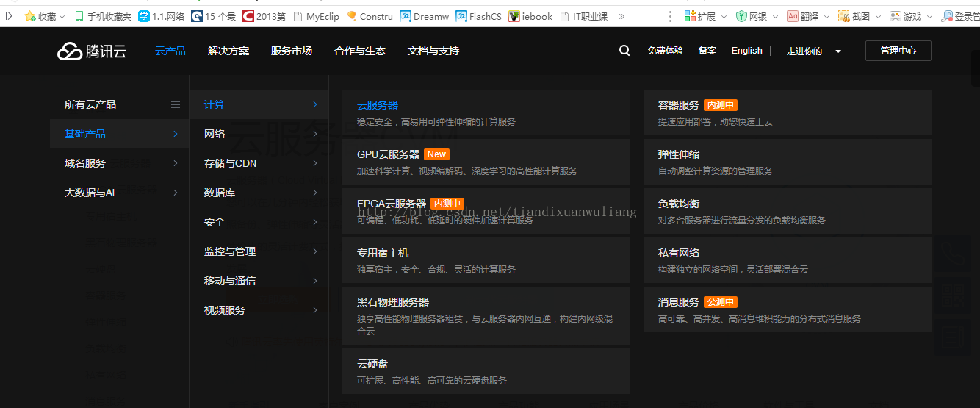Image resolution: width=980 pixels, height=408 pixels.
Task: Show more bookmarks with double-arrow
Action: pos(622,16)
